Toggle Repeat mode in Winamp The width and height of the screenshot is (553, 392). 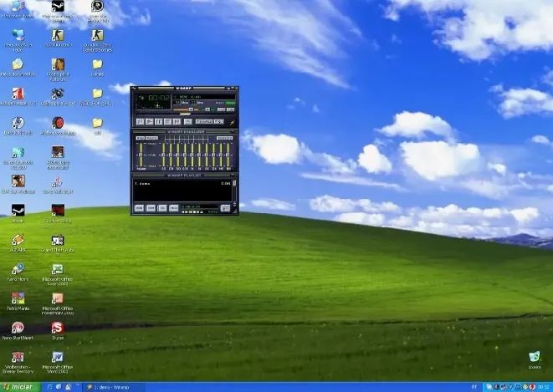coord(218,121)
